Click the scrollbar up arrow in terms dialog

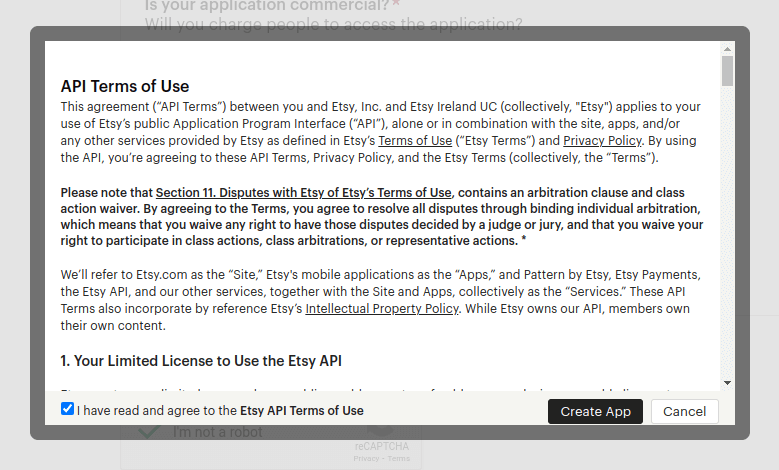point(727,49)
